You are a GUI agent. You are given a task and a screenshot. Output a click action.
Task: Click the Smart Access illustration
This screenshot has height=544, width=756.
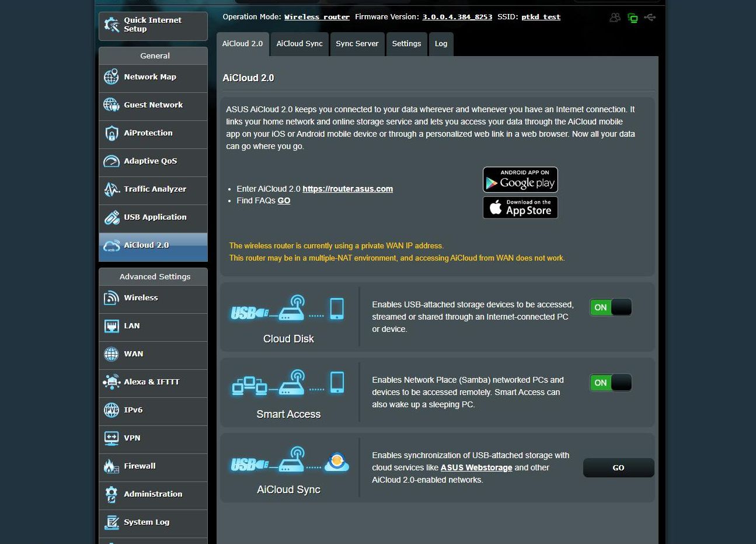click(x=288, y=384)
